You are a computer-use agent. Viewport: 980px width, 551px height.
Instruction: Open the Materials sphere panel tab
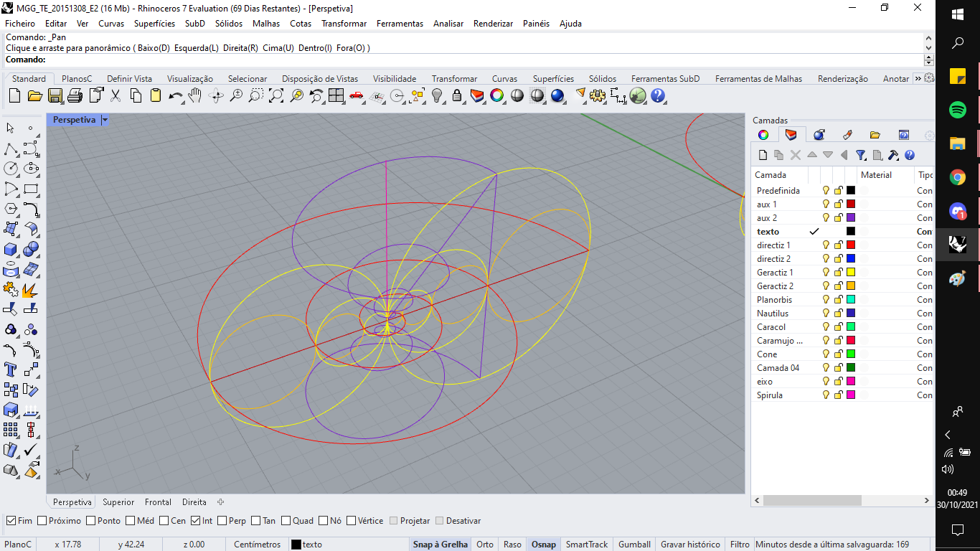point(819,135)
